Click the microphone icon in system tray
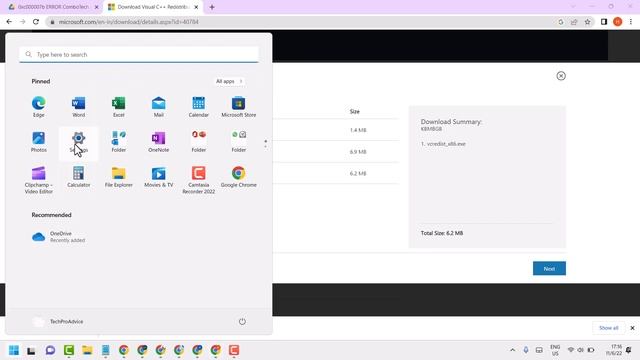The image size is (640, 360). [x=526, y=350]
